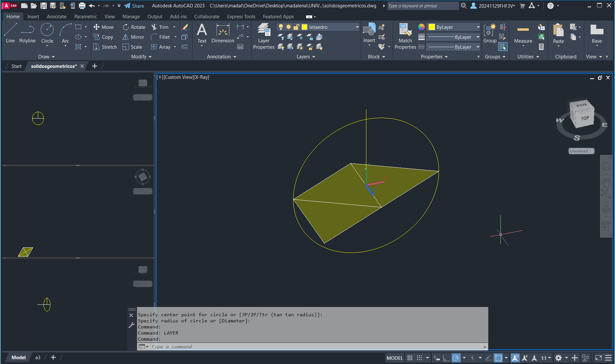This screenshot has width=615, height=364.
Task: Open the tetaedro layer dropdown
Action: [x=357, y=27]
